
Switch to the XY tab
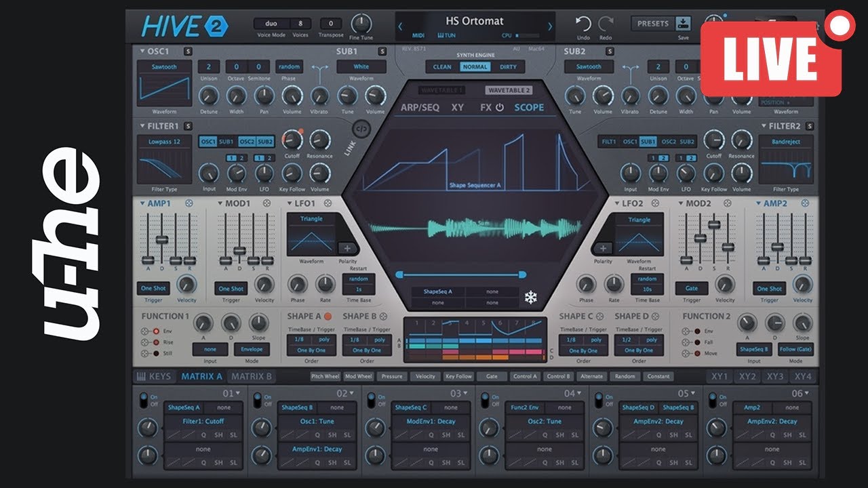[458, 107]
